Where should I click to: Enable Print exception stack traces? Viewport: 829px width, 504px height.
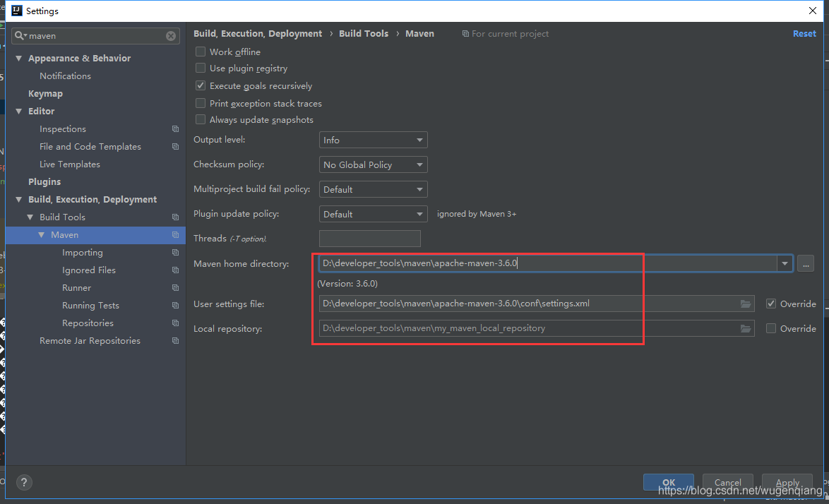[201, 104]
